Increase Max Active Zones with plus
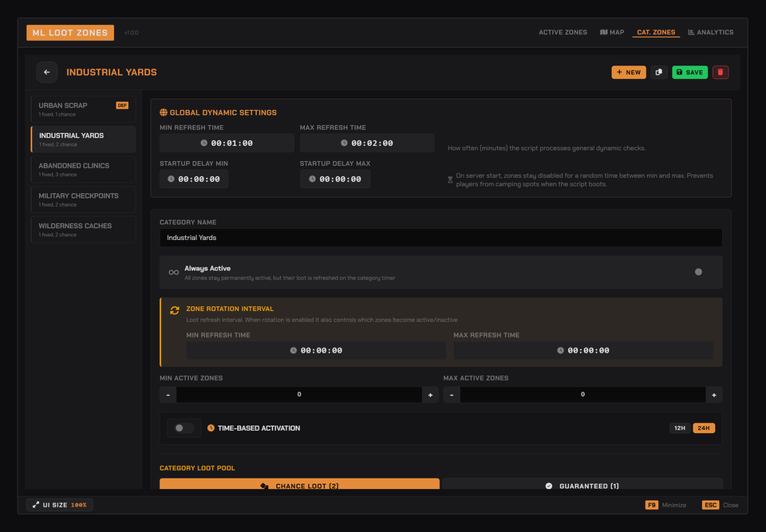 [x=713, y=395]
